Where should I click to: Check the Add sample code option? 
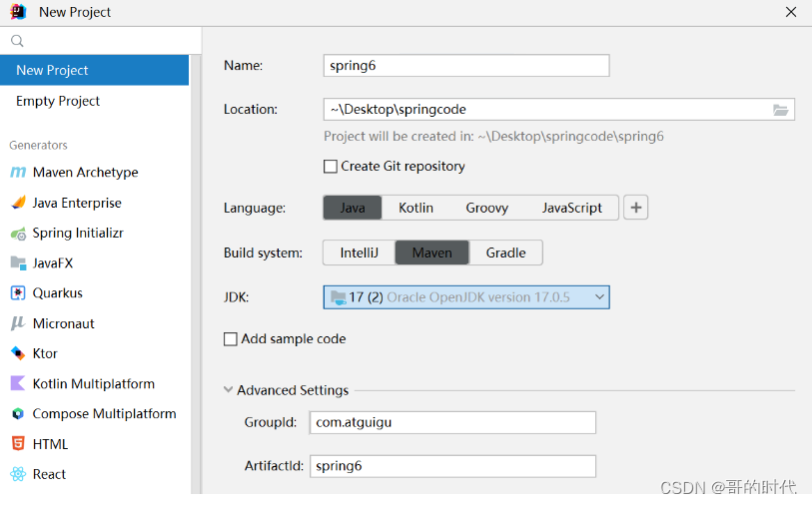click(231, 339)
